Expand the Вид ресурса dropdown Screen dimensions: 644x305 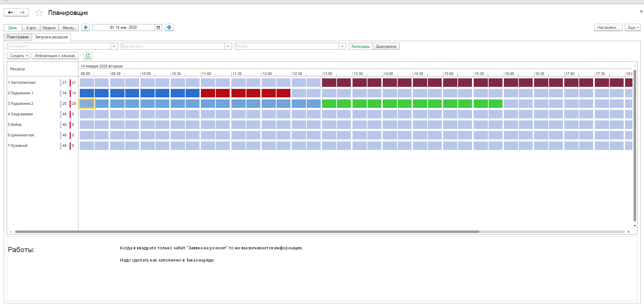228,46
